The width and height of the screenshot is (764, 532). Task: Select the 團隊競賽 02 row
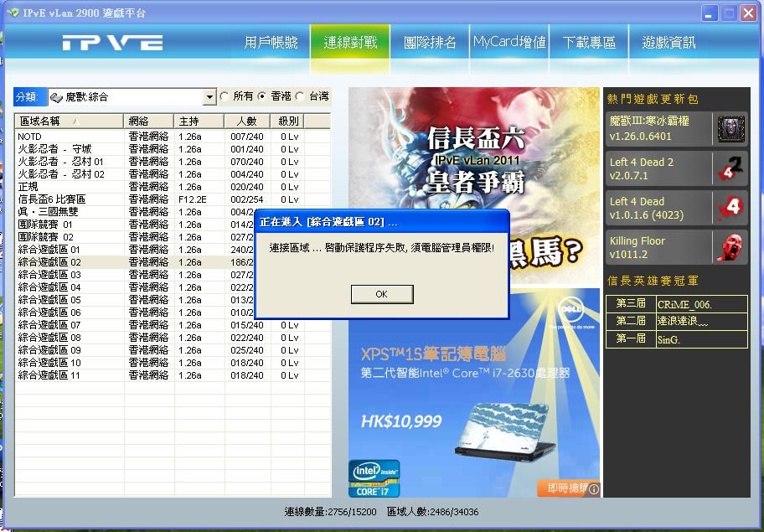click(173, 237)
